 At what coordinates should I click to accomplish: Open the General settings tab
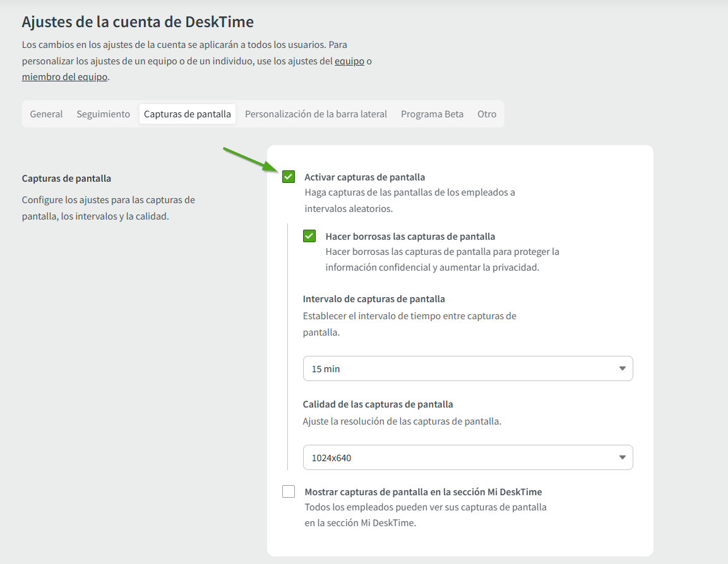[x=46, y=114]
